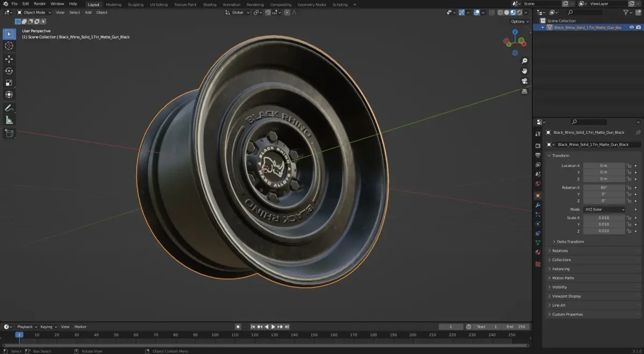
Task: Open the Object Constraints properties tab
Action: (538, 234)
